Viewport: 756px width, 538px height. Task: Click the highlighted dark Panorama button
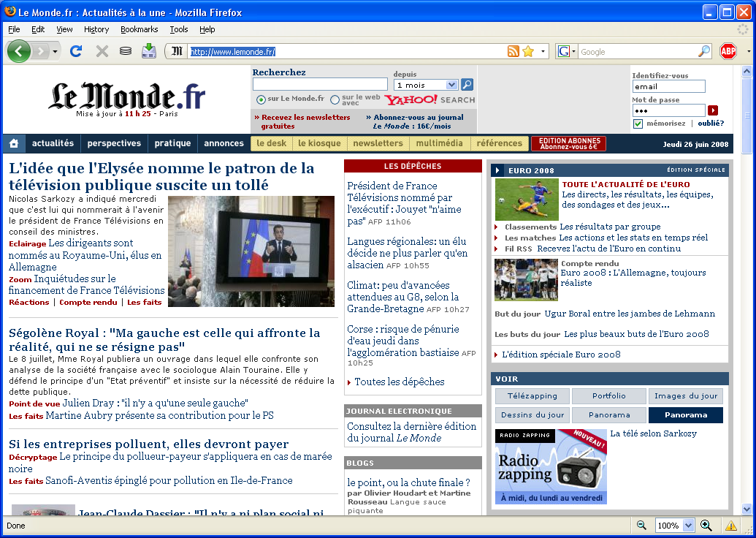[686, 415]
